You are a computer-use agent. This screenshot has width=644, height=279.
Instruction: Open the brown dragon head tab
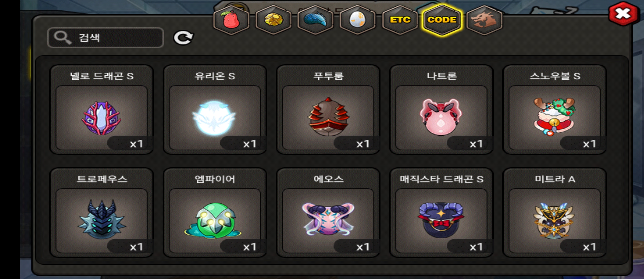point(484,20)
